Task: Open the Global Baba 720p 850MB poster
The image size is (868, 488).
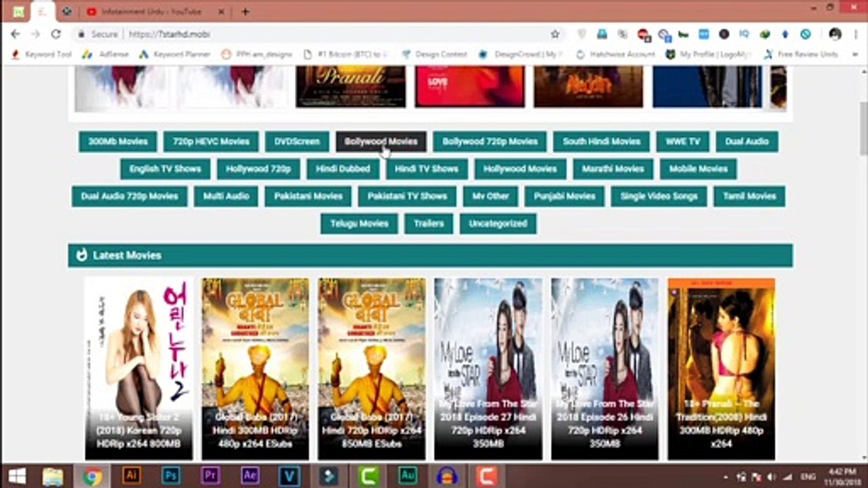Action: click(x=372, y=369)
